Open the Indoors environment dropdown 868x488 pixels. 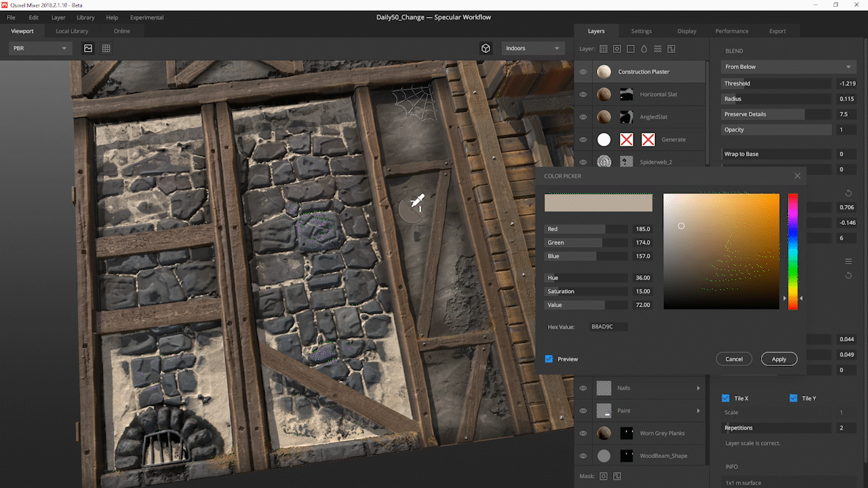click(x=533, y=48)
